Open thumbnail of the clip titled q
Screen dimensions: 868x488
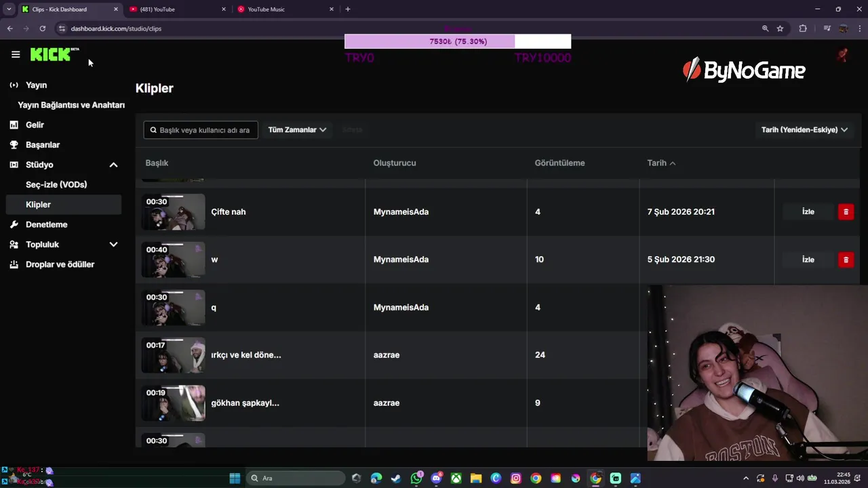173,307
